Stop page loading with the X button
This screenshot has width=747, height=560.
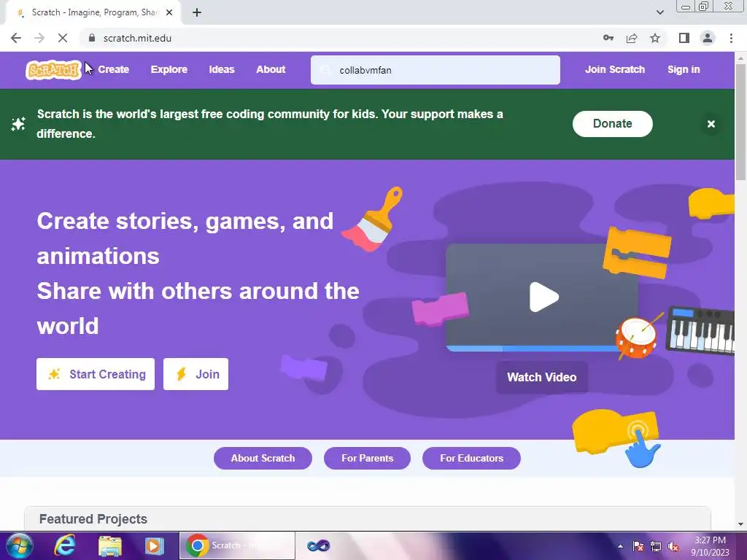63,38
